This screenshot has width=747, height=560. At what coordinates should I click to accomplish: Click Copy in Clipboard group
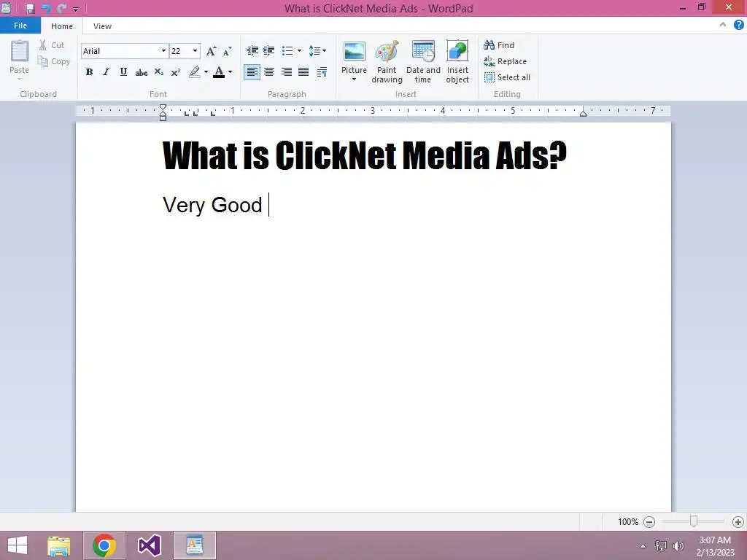tap(54, 61)
